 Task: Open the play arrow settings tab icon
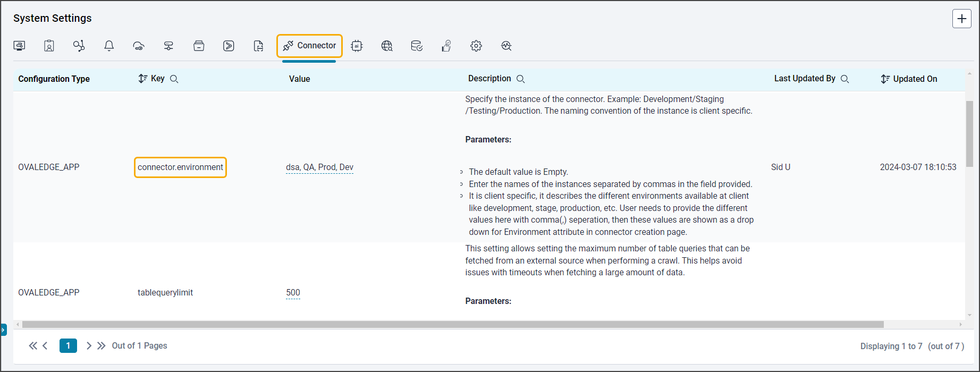[229, 46]
